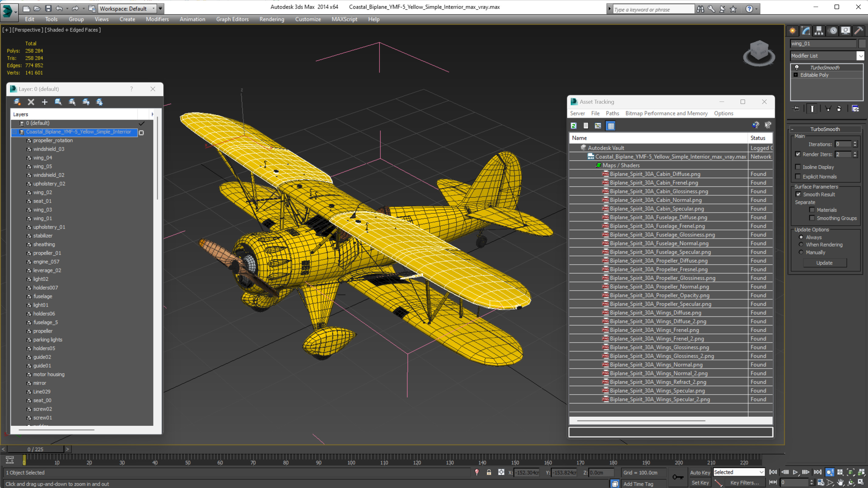Select When Rendering update option
Viewport: 868px width, 488px height.
(801, 245)
